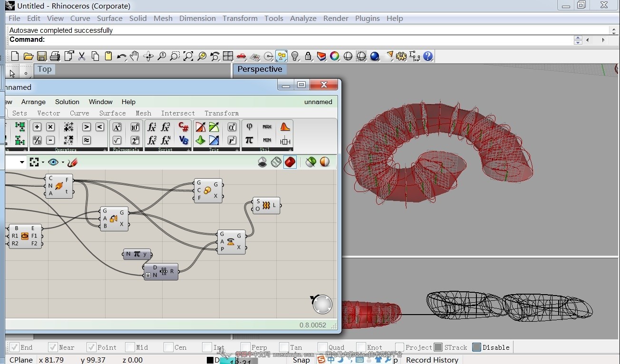The width and height of the screenshot is (620, 364).
Task: Toggle the Point osnap checkbox
Action: (x=92, y=347)
